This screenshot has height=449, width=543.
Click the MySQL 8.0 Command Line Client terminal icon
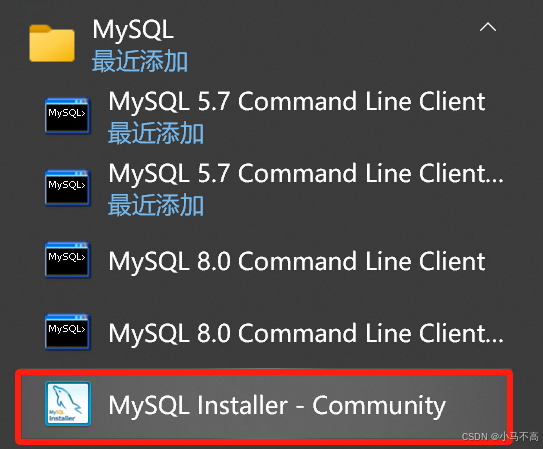tap(67, 260)
